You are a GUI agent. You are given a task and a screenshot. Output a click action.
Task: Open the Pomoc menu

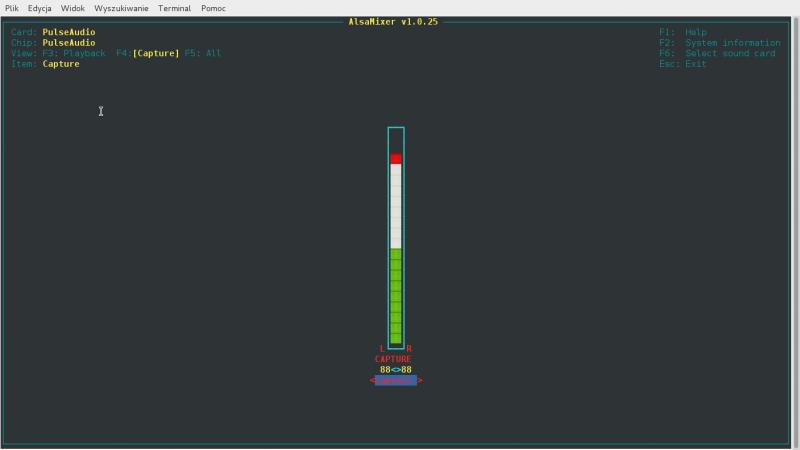coord(213,8)
